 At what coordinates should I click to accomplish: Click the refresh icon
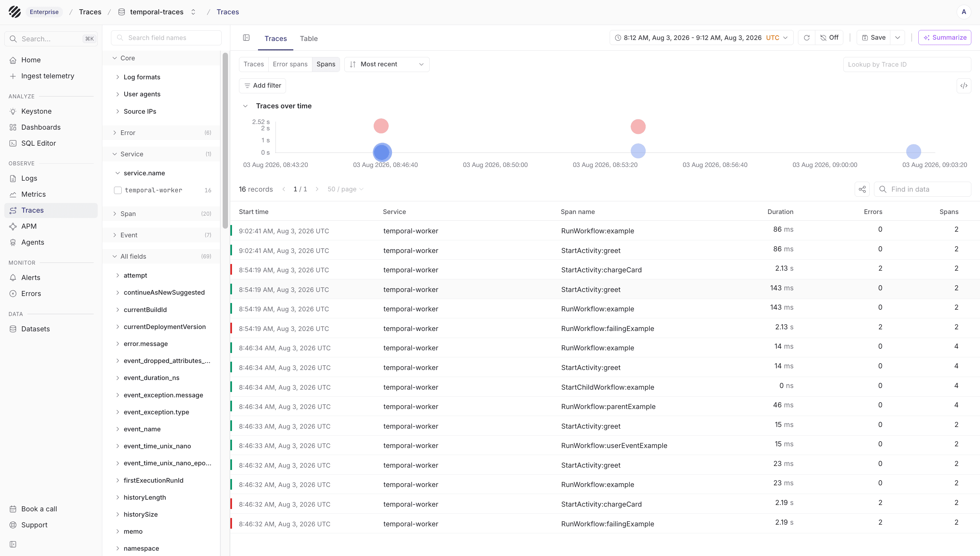[807, 37]
